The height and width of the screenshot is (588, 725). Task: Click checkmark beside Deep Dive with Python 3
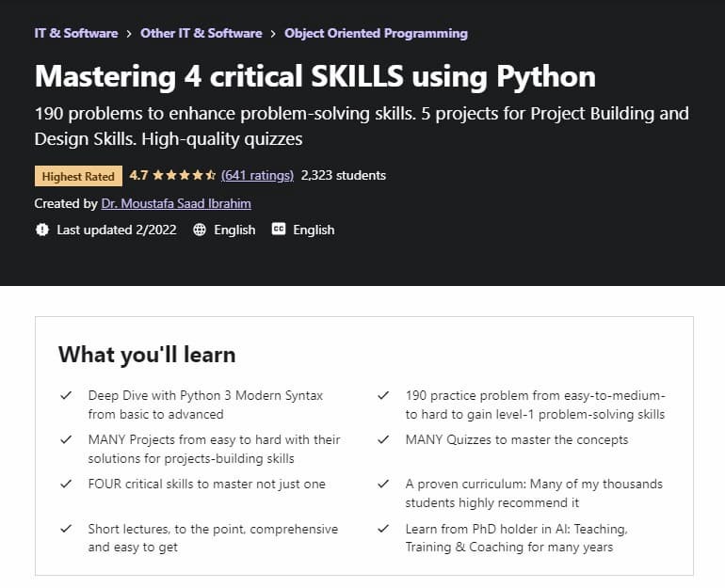(x=66, y=395)
